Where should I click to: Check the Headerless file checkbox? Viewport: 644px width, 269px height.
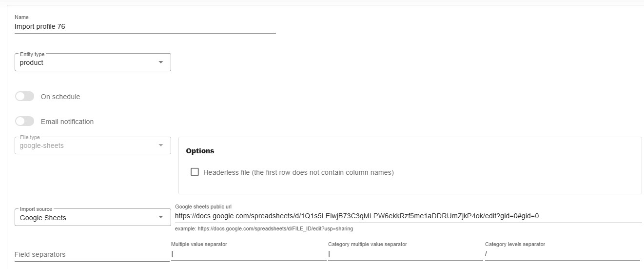tap(195, 172)
